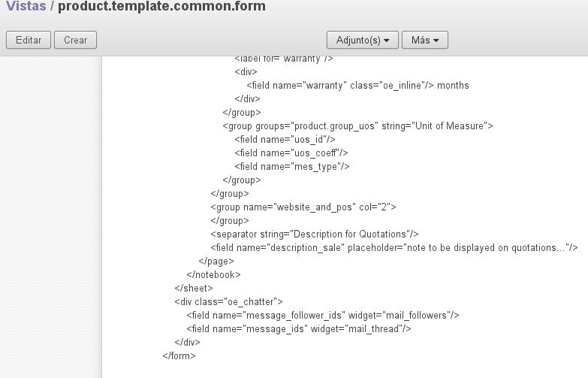Click the closing sheet tag
Image resolution: width=588 pixels, height=378 pixels.
194,289
